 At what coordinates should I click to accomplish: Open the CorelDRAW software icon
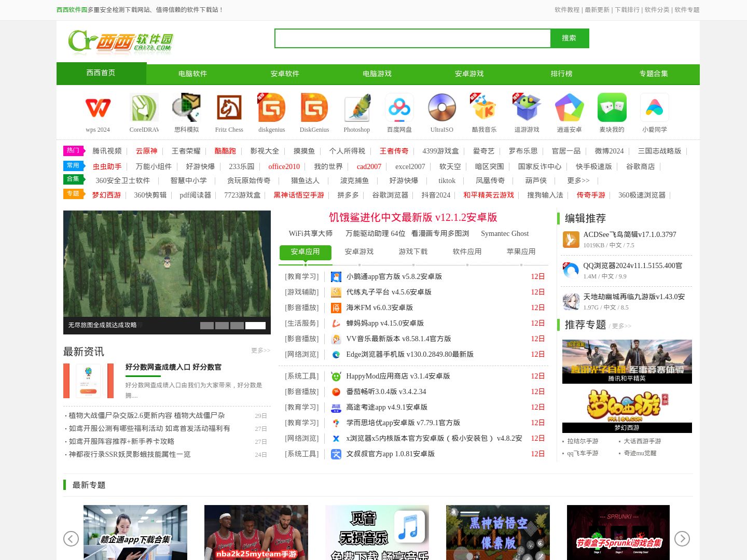[x=144, y=107]
